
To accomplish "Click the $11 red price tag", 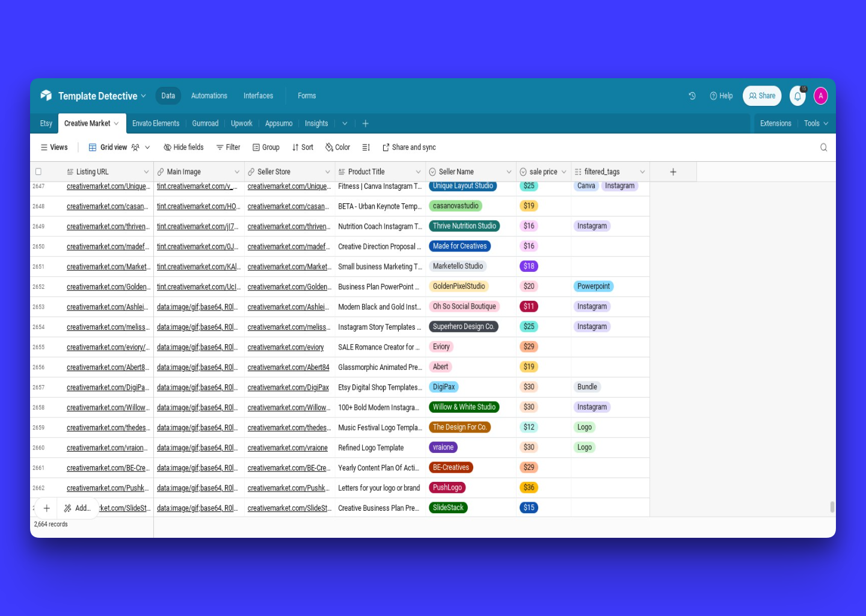I will pos(529,307).
